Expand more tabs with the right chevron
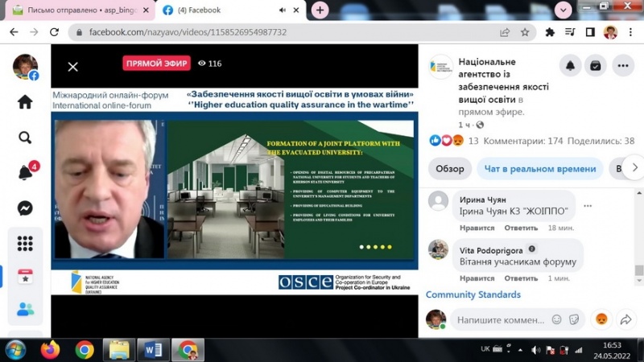This screenshot has width=644, height=362. point(634,168)
